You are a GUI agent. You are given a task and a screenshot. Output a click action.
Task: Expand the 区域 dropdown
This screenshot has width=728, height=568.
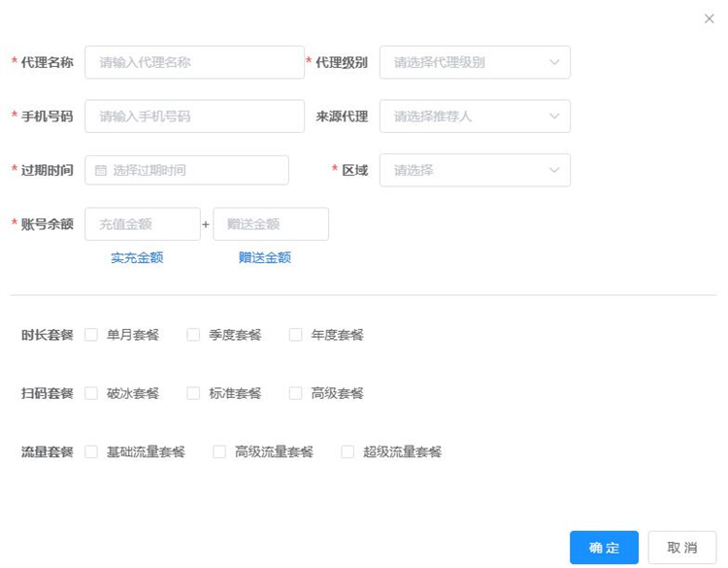point(475,170)
